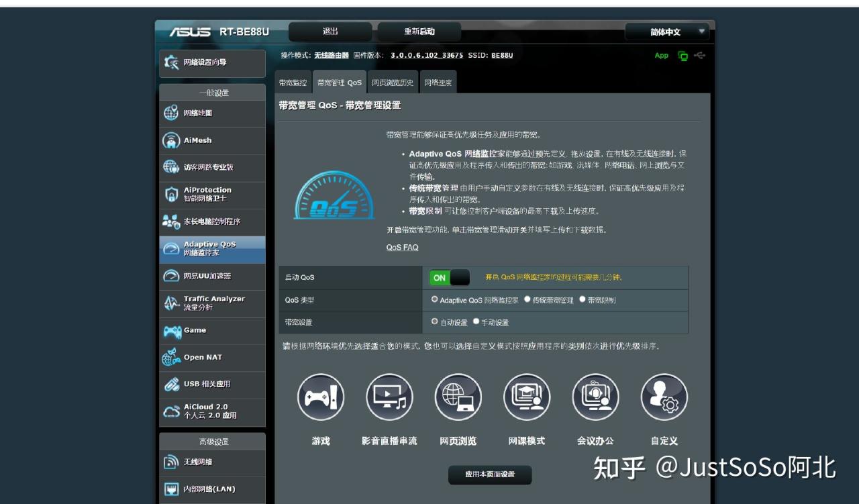Choose the 会议办公 meeting mode icon

click(x=595, y=397)
